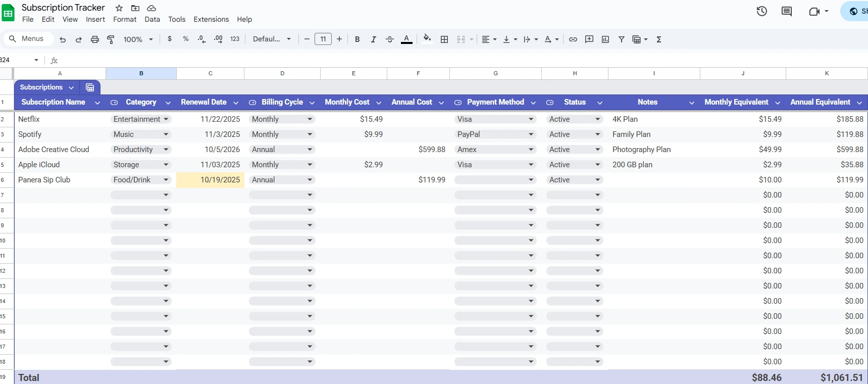Select the Panera Sip Club renewal date cell
Image resolution: width=868 pixels, height=384 pixels.
click(210, 180)
